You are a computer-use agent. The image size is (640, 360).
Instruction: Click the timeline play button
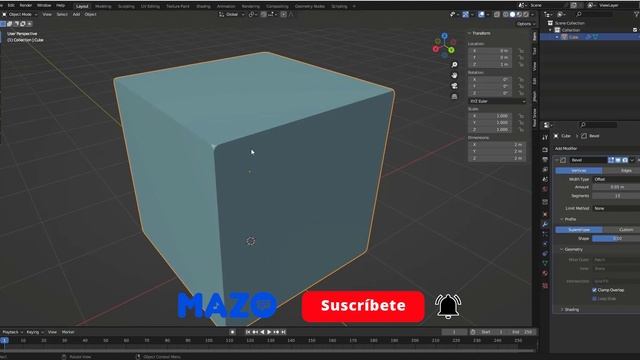coord(269,332)
